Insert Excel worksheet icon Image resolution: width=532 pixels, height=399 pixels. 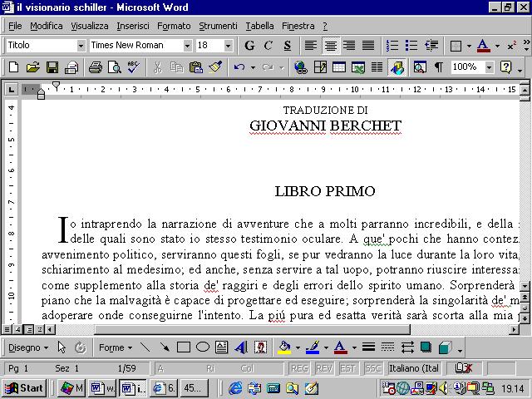(x=358, y=67)
